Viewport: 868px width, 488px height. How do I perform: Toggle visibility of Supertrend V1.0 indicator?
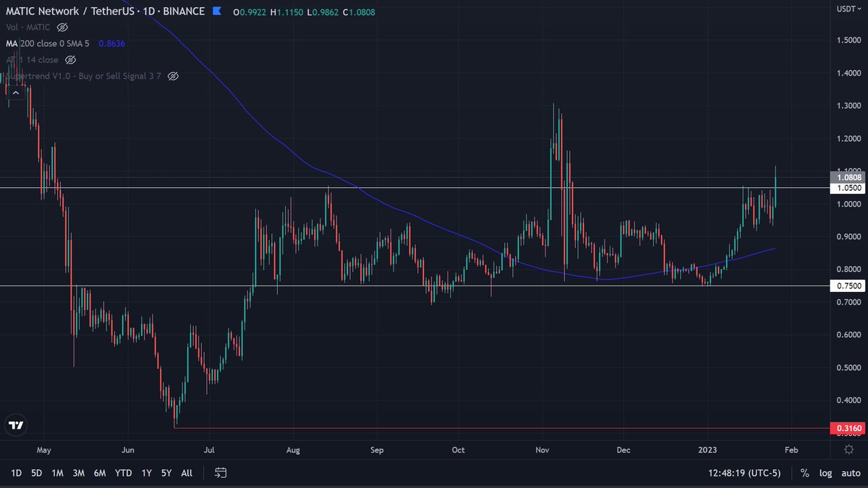(x=173, y=76)
